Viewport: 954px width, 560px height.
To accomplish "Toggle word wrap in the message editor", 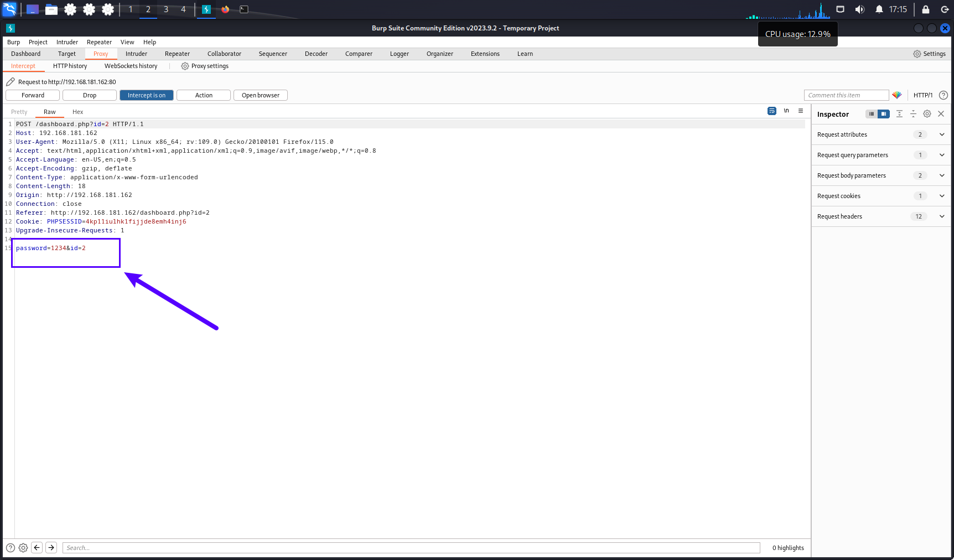I will [772, 111].
